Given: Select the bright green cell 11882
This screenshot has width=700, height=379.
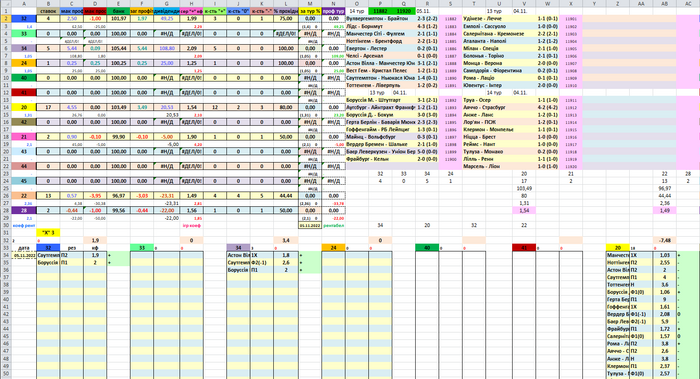Looking at the screenshot, I should pos(380,11).
